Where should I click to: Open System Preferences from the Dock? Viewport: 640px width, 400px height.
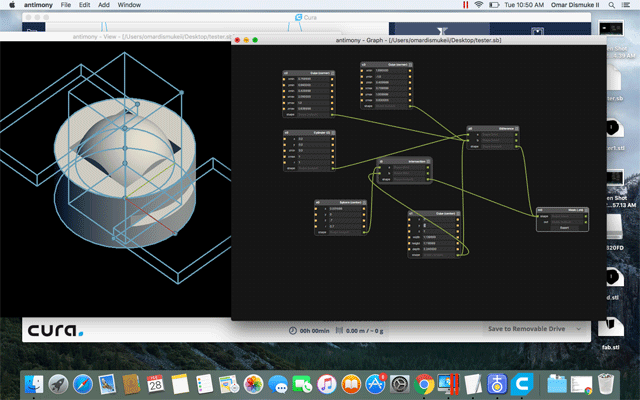(400, 384)
